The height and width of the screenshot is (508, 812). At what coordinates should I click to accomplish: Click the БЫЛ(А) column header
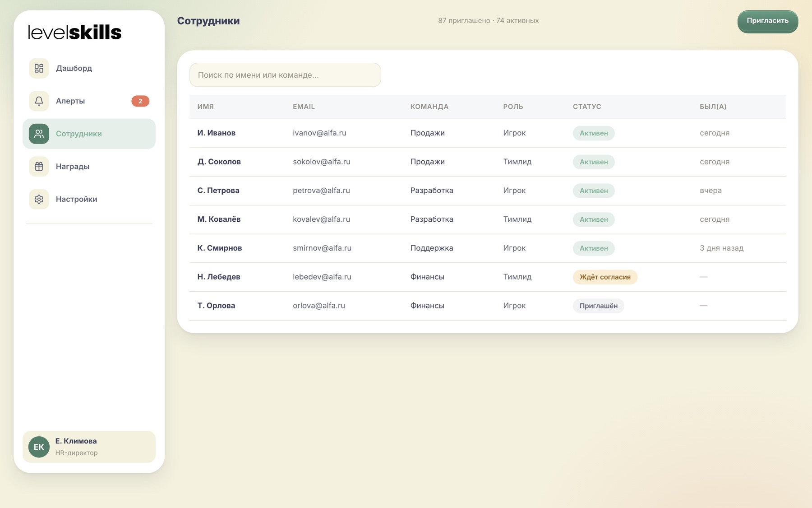click(713, 107)
